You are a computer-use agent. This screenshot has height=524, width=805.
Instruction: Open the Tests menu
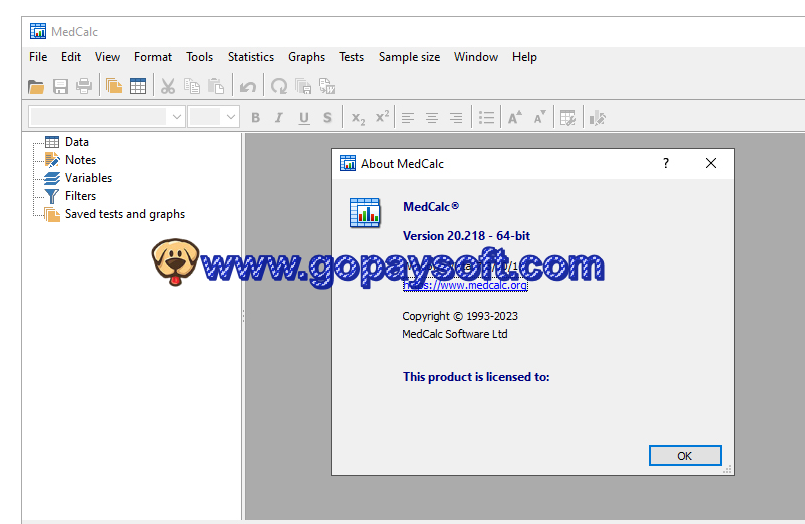click(351, 57)
